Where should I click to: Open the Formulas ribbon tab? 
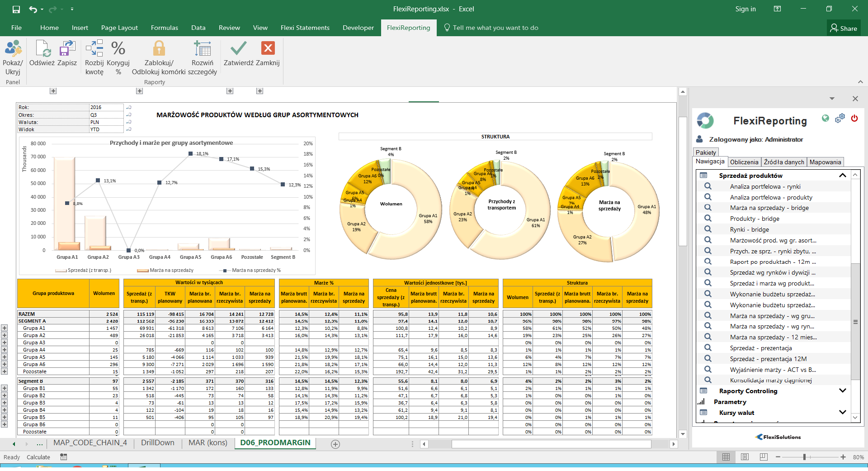click(x=164, y=28)
